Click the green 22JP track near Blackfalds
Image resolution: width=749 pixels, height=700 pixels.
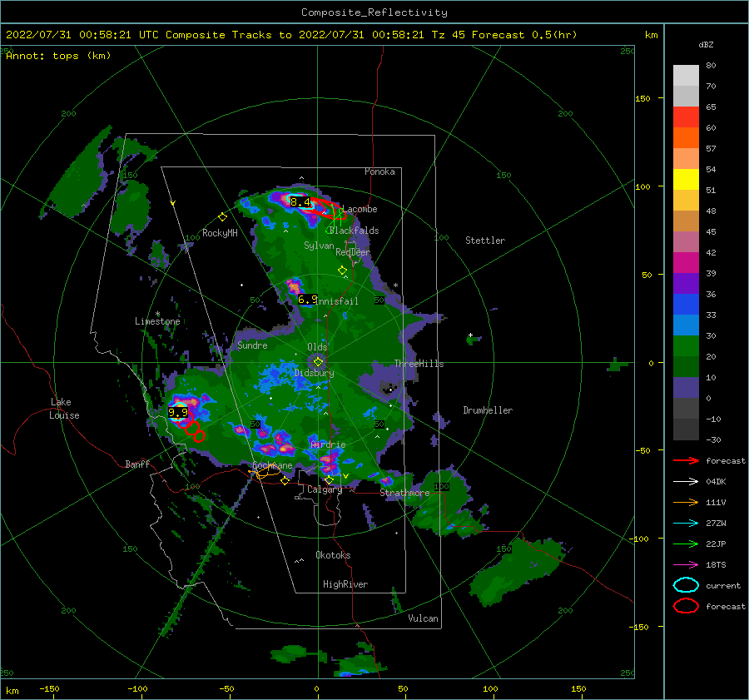click(336, 221)
